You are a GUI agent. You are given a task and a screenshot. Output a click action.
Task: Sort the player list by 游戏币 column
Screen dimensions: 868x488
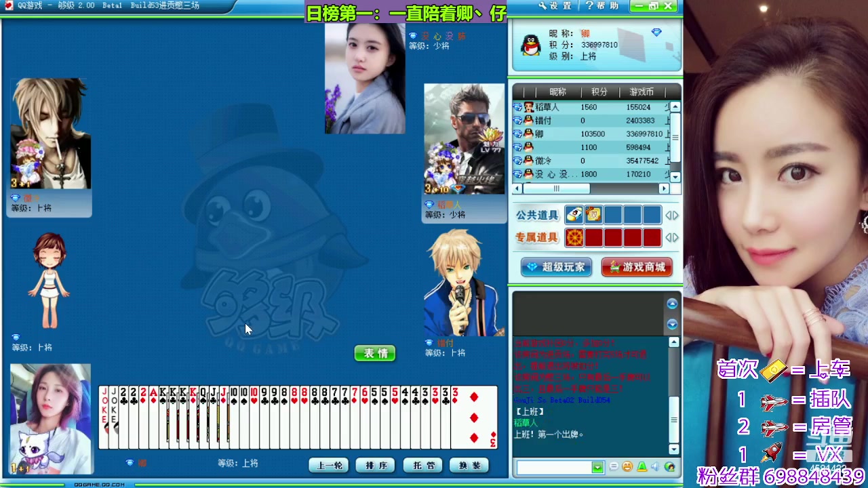coord(642,92)
